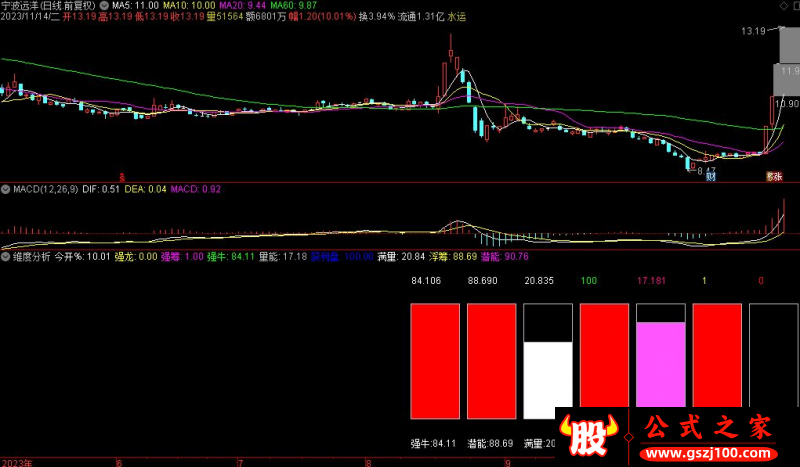Click the month 7 axis marker
This screenshot has height=467, width=800.
point(240,463)
